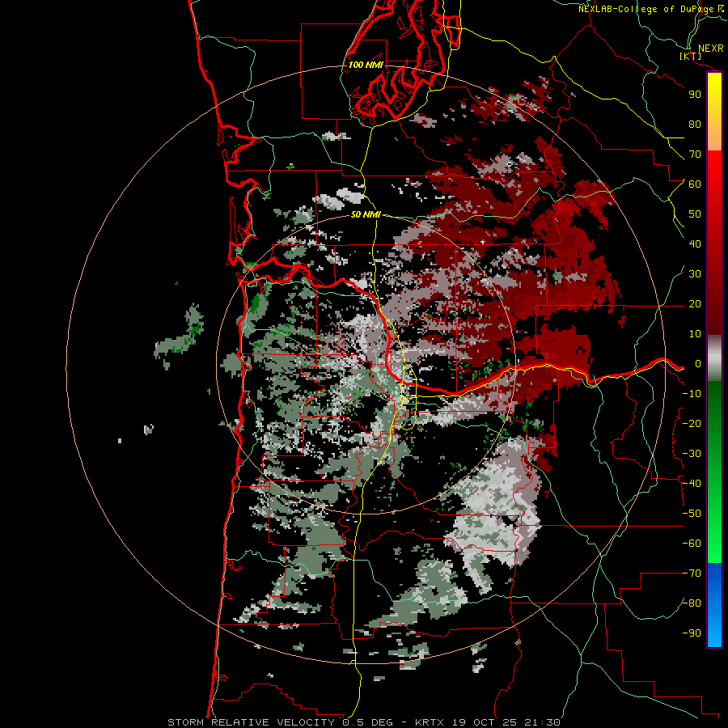Pick the -60 legend value

(692, 544)
